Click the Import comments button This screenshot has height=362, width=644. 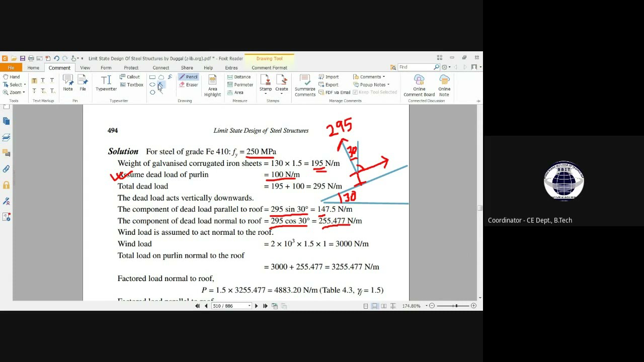pyautogui.click(x=329, y=77)
